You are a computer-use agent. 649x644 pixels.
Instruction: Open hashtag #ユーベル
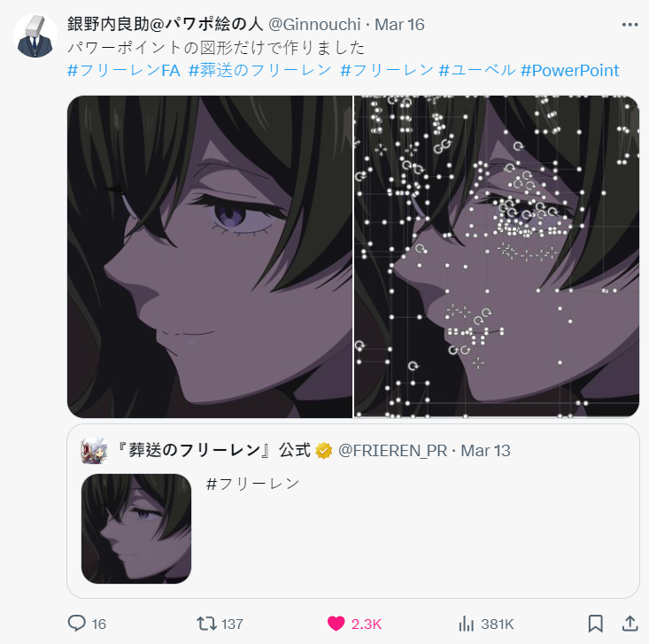[x=477, y=70]
